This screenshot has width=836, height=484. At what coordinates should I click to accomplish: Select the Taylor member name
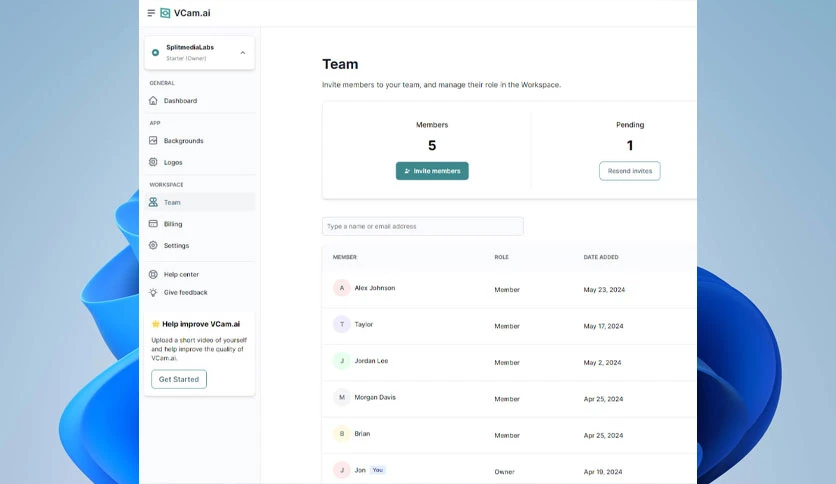pyautogui.click(x=364, y=324)
